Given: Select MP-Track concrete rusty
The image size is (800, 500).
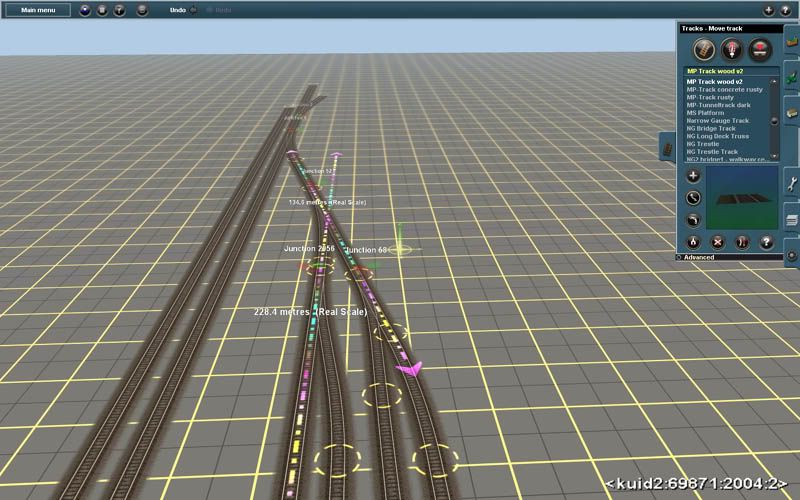Looking at the screenshot, I should point(724,89).
